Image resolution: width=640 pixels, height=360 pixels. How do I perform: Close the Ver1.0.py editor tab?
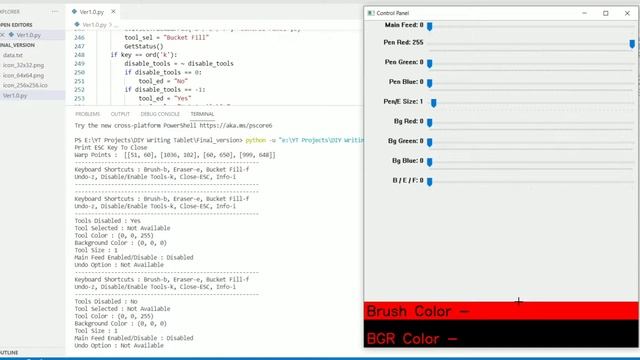pos(113,12)
